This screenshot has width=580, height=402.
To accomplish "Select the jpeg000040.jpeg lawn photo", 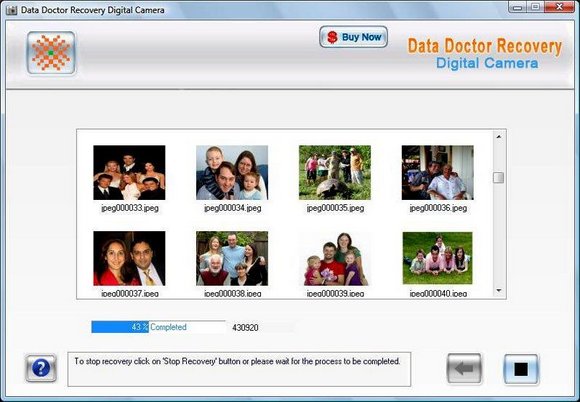I will 438,258.
